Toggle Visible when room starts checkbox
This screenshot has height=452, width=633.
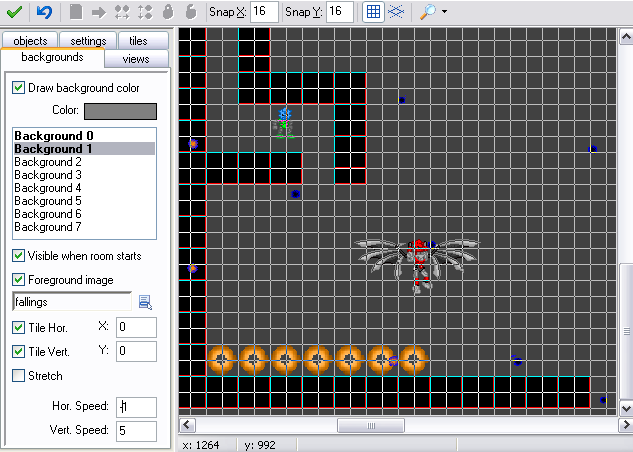point(19,256)
